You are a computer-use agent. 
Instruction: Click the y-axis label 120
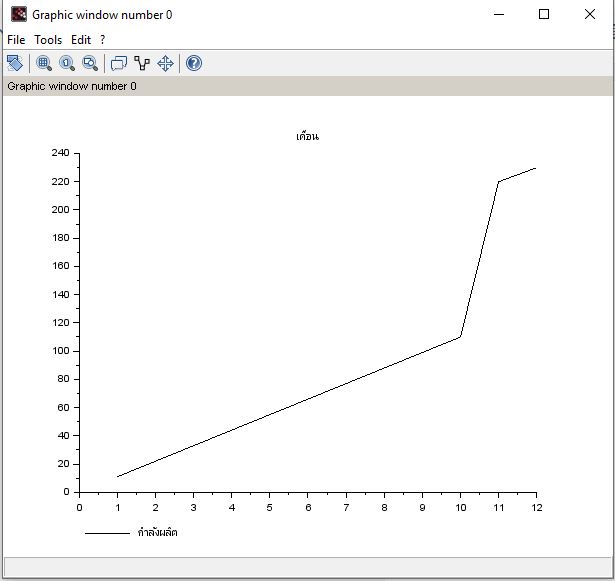tap(60, 322)
